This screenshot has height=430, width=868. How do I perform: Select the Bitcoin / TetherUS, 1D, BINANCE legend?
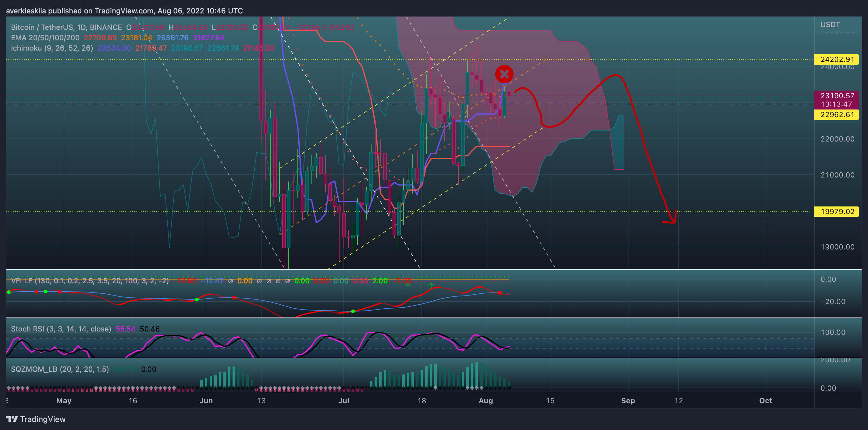[x=66, y=27]
